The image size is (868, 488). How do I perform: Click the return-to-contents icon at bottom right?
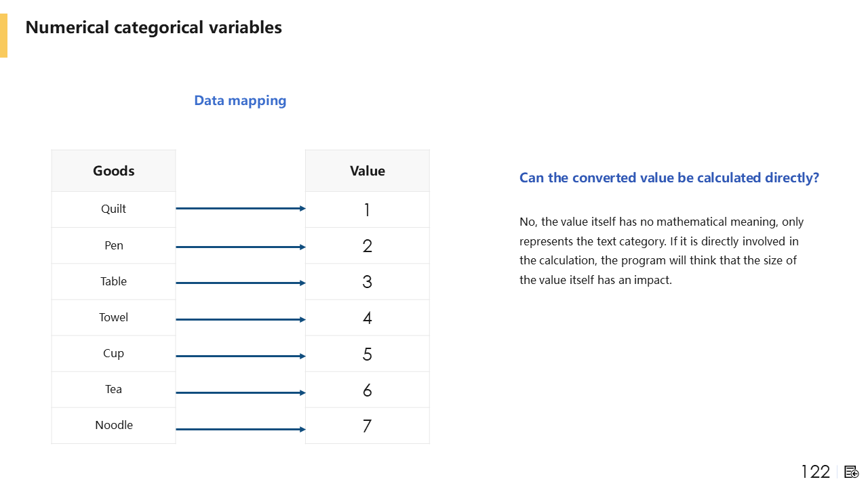(852, 472)
